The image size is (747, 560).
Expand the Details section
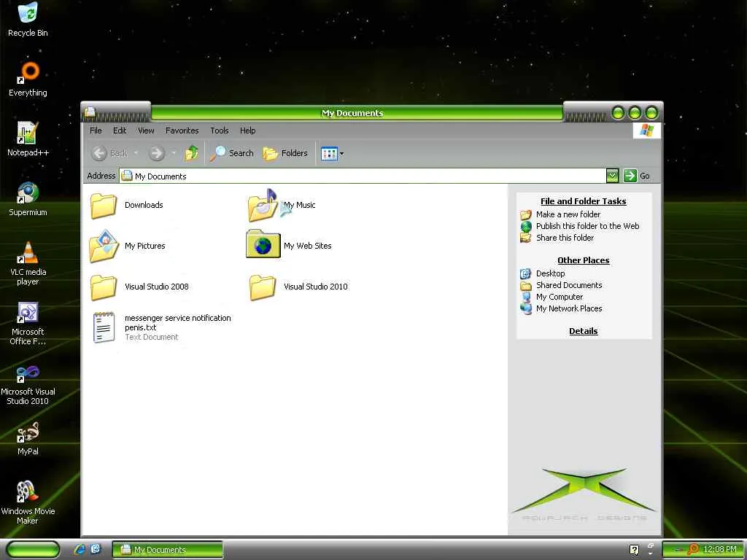coord(583,331)
